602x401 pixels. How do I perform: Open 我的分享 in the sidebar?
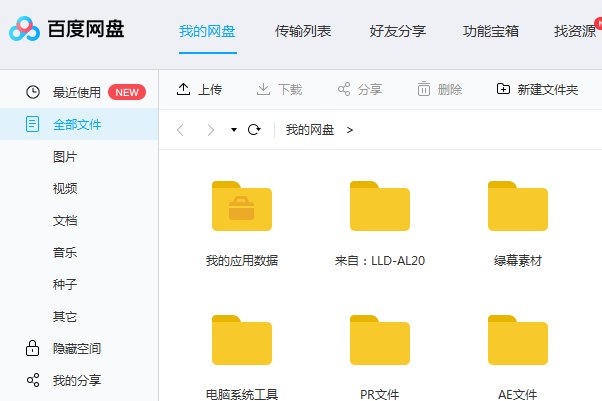click(77, 381)
